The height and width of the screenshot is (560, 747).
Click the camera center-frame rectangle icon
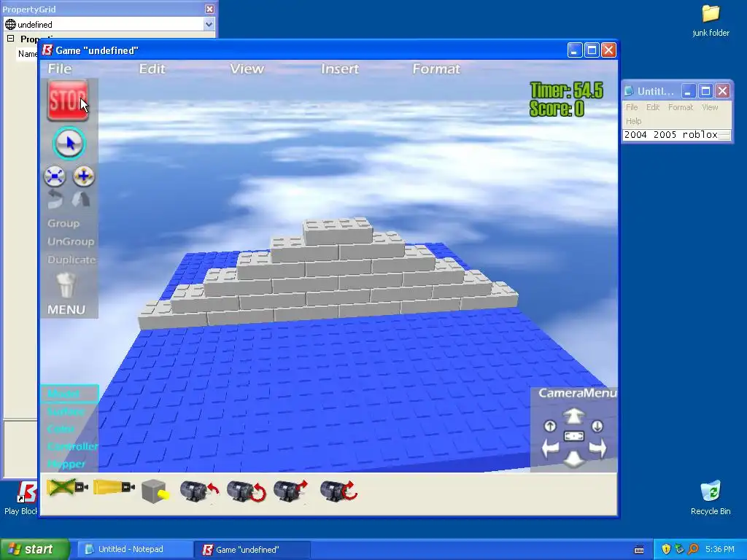574,436
